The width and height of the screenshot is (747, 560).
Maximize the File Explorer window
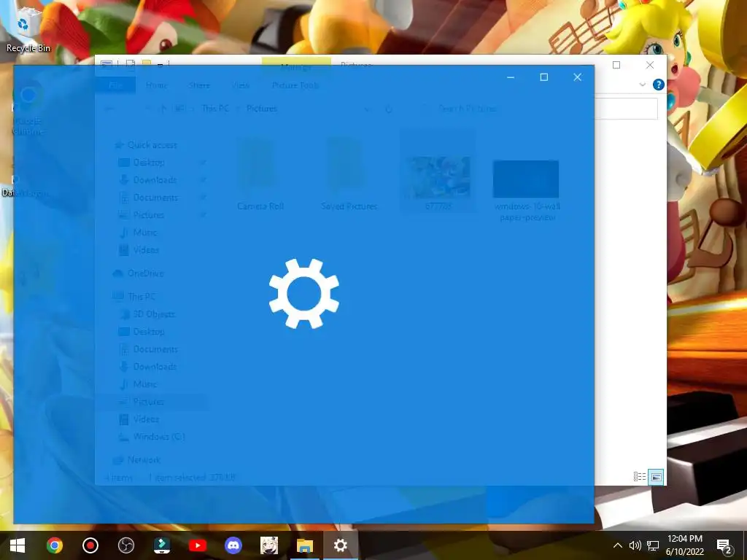616,65
